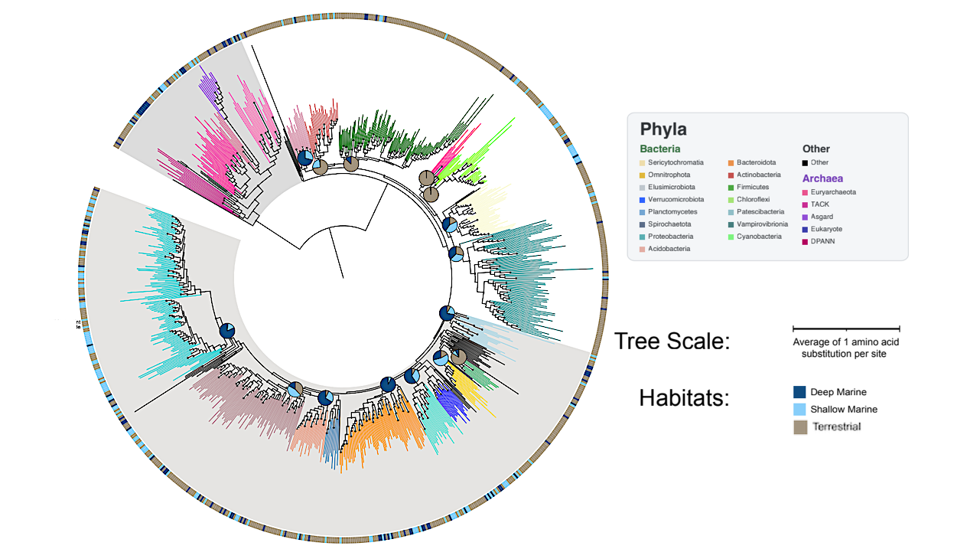Select the Terrestrial habitat color box

coord(800,426)
